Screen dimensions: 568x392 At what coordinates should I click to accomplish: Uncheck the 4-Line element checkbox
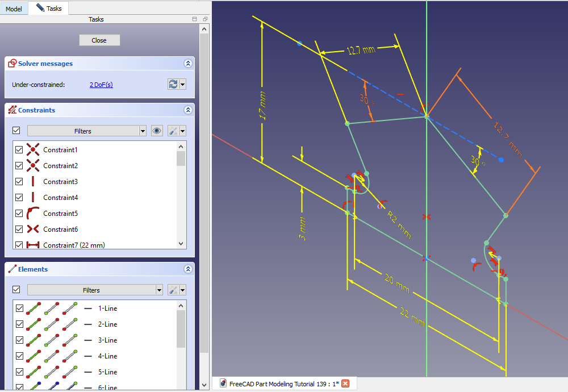tap(19, 356)
